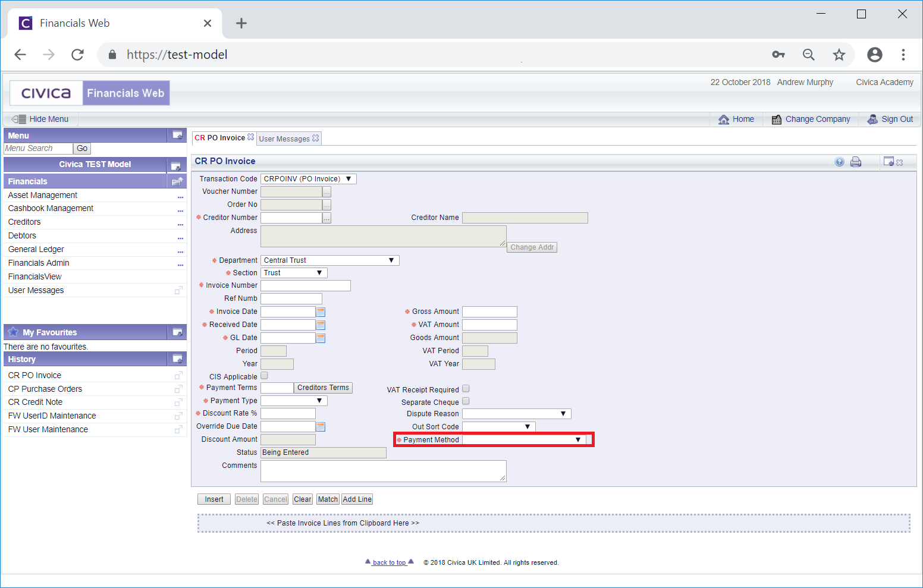
Task: Click the back to top link
Action: coord(390,562)
